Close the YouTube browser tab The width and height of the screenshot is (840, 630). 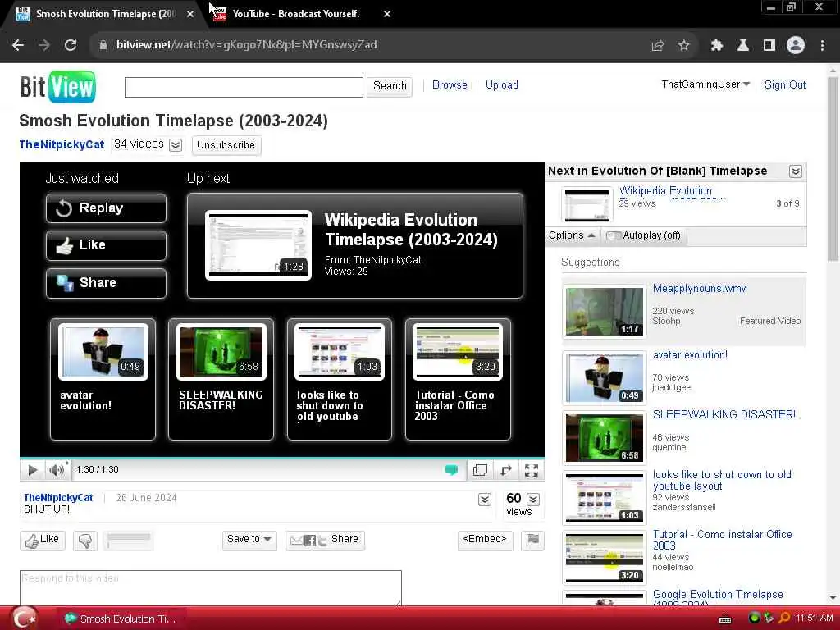tap(387, 14)
